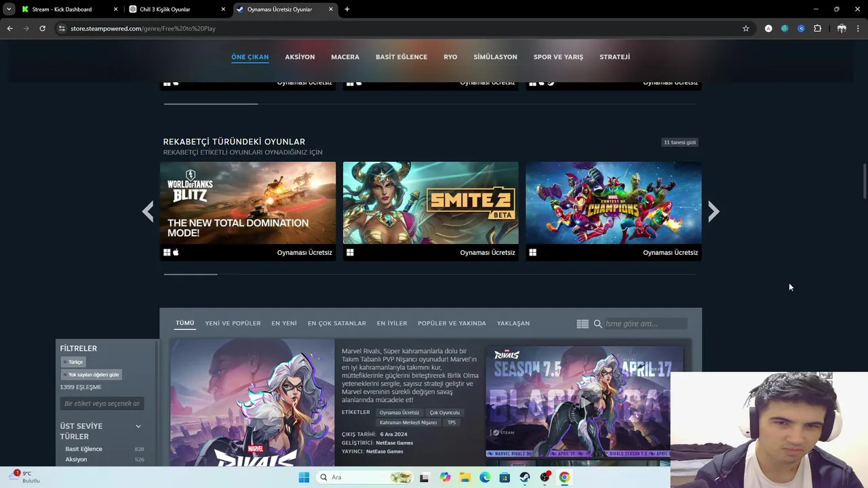
Task: Open Task View from the taskbar
Action: (425, 477)
